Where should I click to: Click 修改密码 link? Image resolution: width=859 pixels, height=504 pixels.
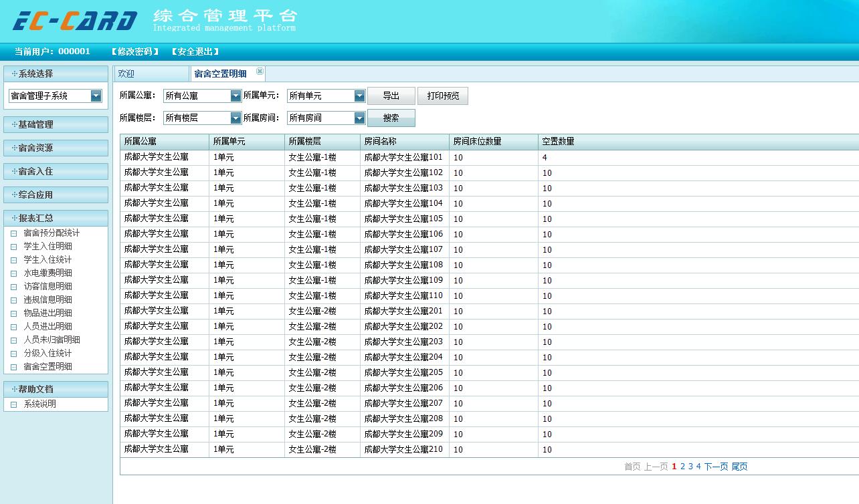pos(135,51)
